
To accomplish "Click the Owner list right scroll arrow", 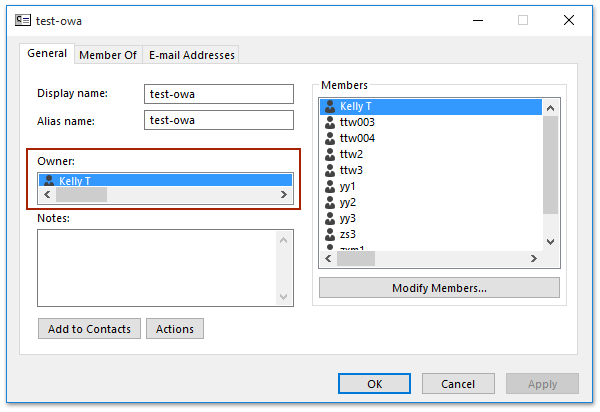I will point(284,194).
